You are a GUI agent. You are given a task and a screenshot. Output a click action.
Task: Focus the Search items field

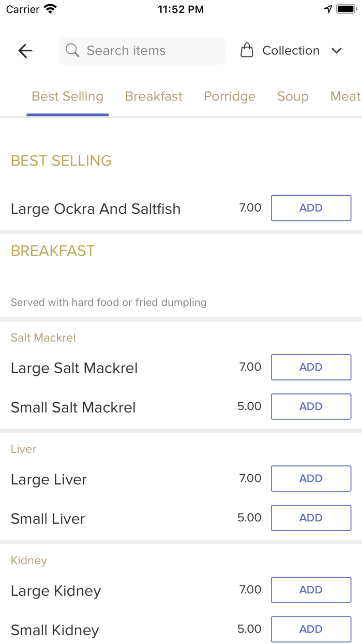coord(150,51)
